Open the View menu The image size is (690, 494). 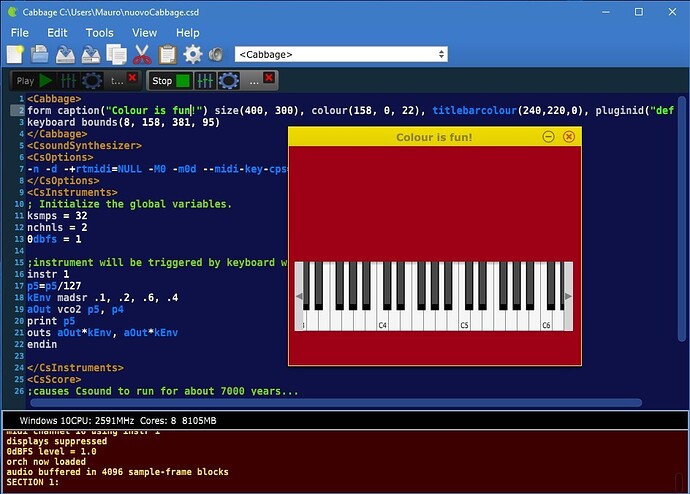click(145, 32)
